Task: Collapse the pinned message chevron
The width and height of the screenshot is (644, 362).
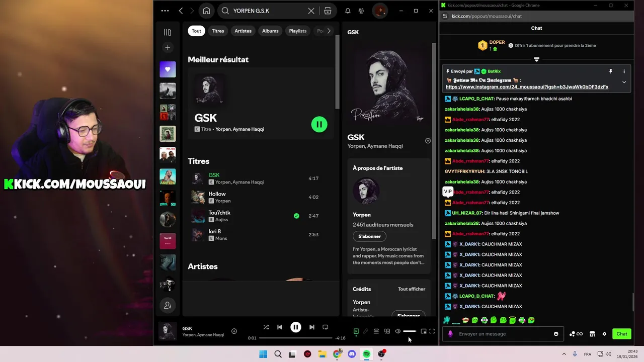Action: pyautogui.click(x=624, y=82)
